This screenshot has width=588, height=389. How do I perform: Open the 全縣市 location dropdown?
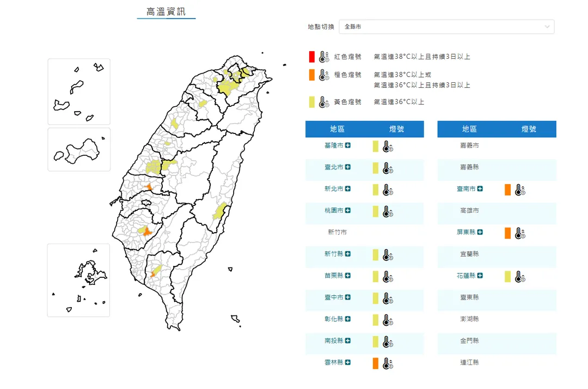(x=446, y=27)
